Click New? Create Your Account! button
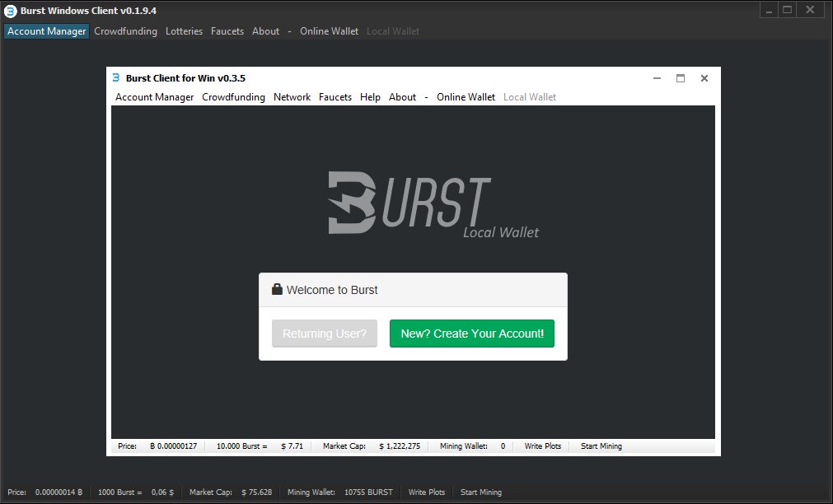833x504 pixels. point(472,334)
